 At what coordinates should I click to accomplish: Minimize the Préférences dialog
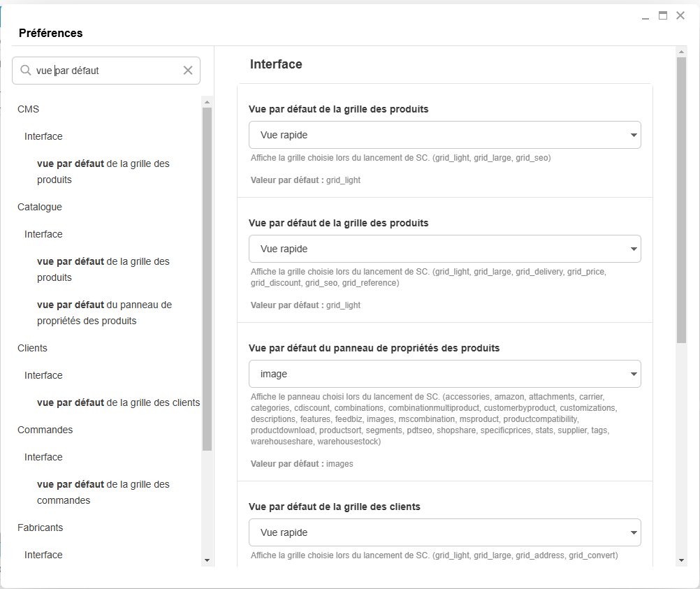(x=646, y=17)
